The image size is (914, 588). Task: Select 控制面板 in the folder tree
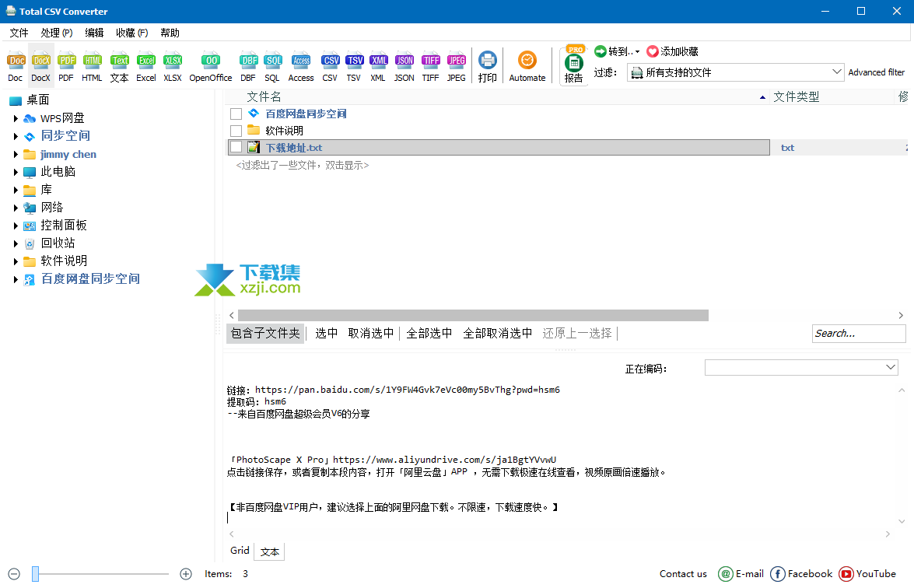pos(64,226)
